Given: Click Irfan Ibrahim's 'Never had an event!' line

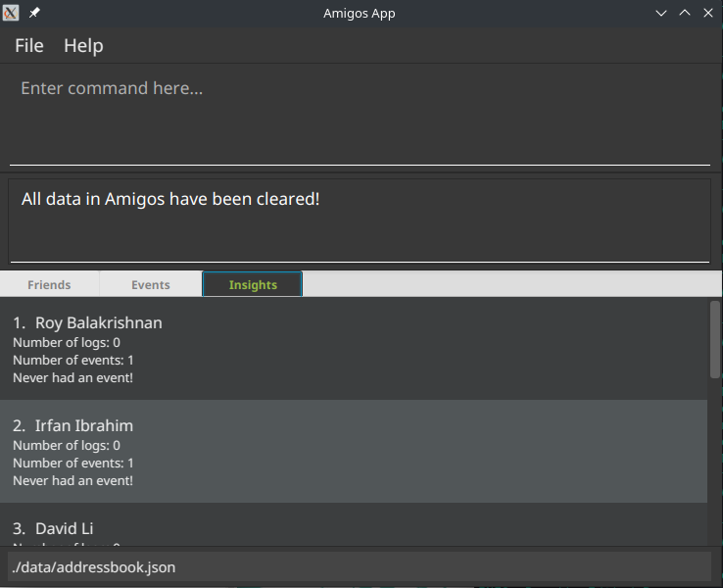Looking at the screenshot, I should click(72, 480).
